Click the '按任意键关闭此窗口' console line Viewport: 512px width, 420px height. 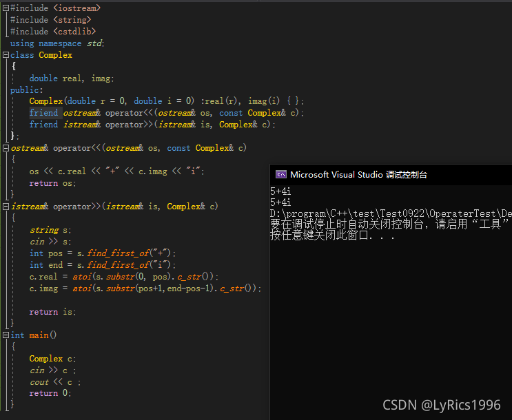tap(332, 235)
